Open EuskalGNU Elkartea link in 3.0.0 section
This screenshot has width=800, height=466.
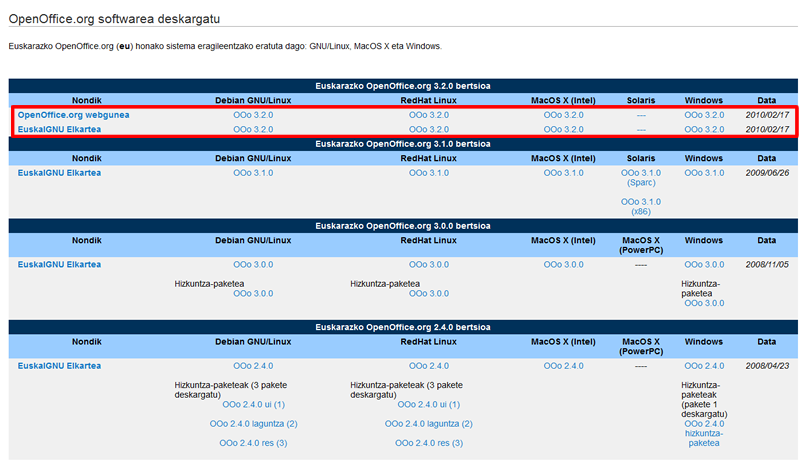click(x=59, y=264)
